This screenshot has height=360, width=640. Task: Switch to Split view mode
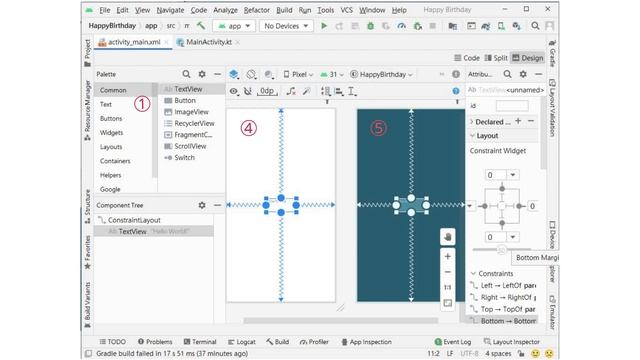coord(496,58)
